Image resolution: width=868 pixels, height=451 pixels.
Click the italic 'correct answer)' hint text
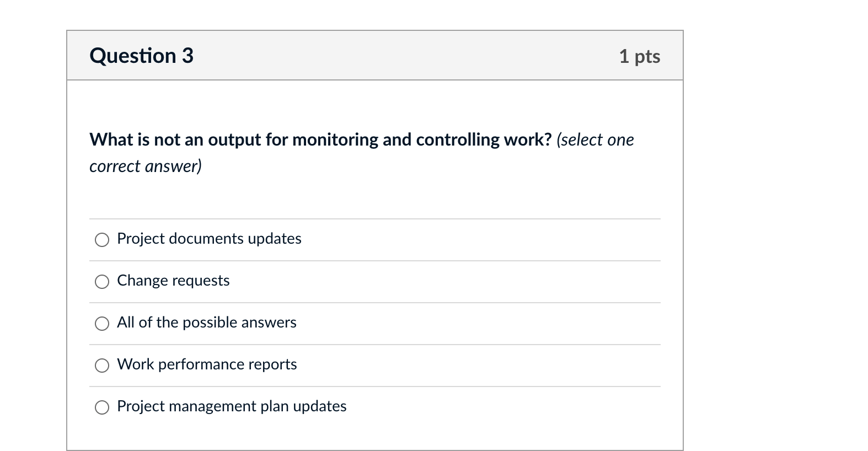pos(146,166)
